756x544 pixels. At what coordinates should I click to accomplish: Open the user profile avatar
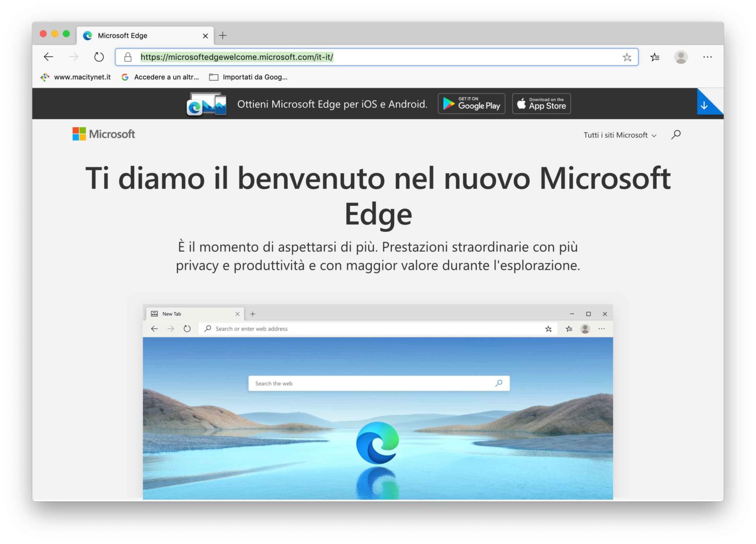tap(681, 57)
